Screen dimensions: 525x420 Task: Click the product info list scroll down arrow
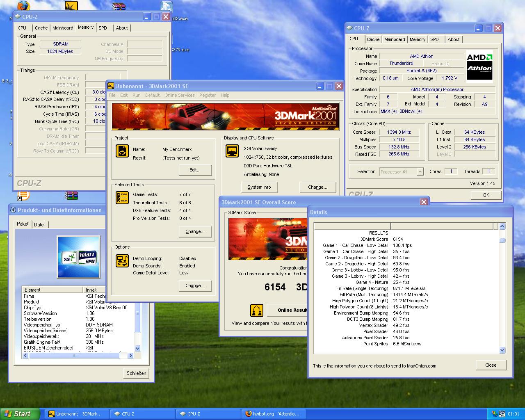(137, 348)
